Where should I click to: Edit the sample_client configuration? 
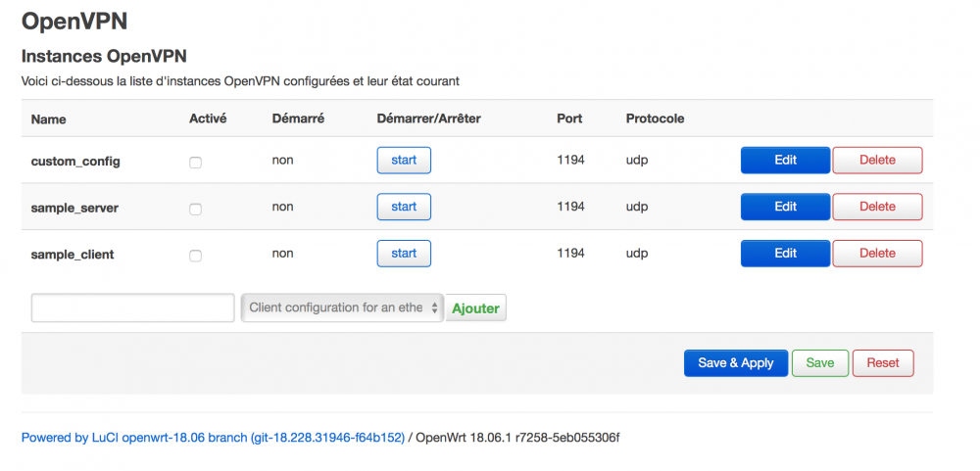pos(785,254)
